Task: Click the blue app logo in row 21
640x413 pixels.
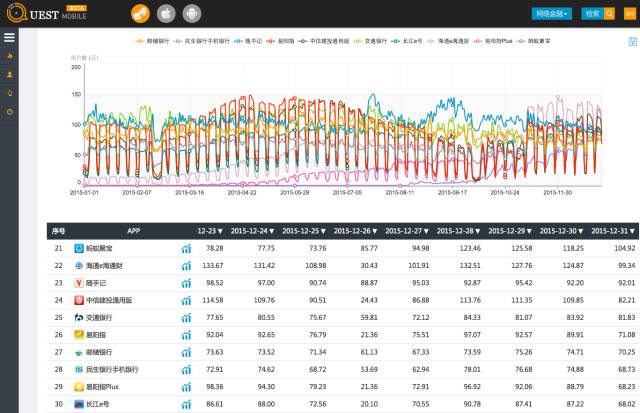Action: click(79, 248)
